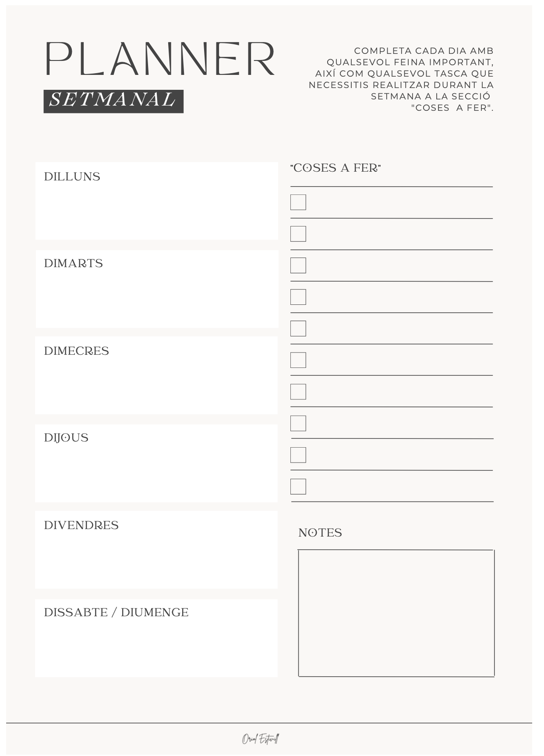Click the signature in the footer
The width and height of the screenshot is (544, 756).
coord(261,739)
